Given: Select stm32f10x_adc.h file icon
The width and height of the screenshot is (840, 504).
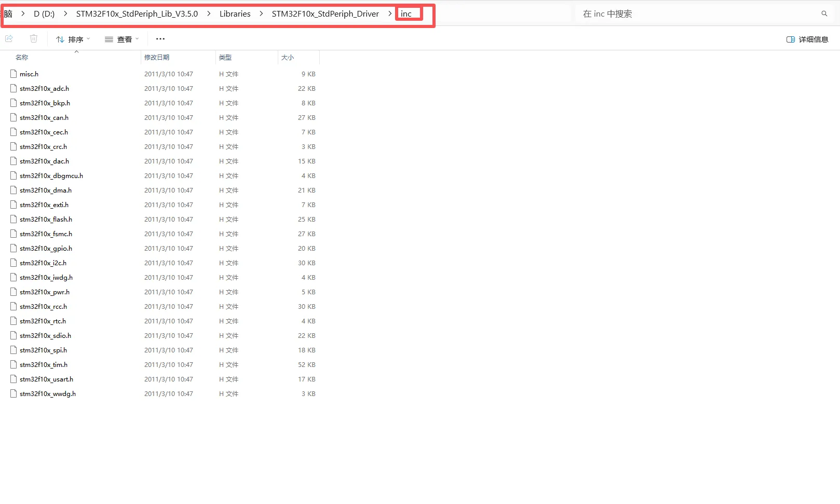Looking at the screenshot, I should [13, 89].
